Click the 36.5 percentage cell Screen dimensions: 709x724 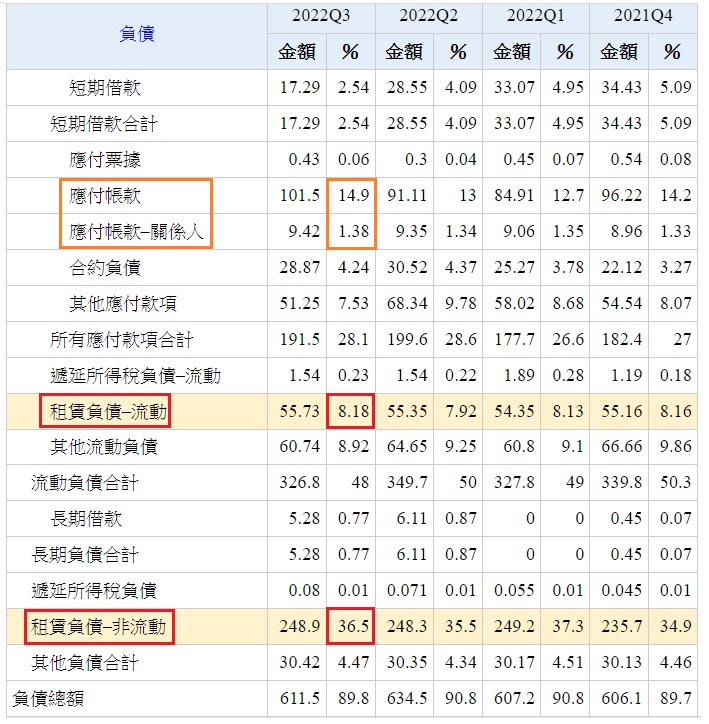[353, 627]
